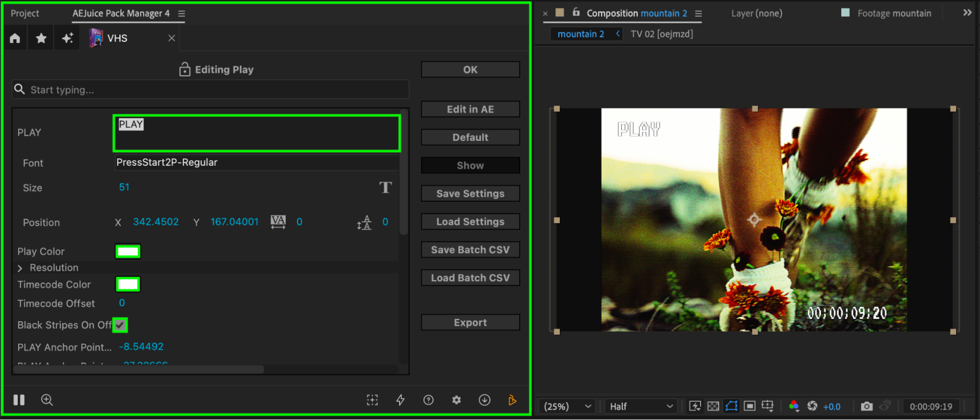Click the download arrow icon in AEJuice bar
Image resolution: width=980 pixels, height=420 pixels.
[x=484, y=400]
